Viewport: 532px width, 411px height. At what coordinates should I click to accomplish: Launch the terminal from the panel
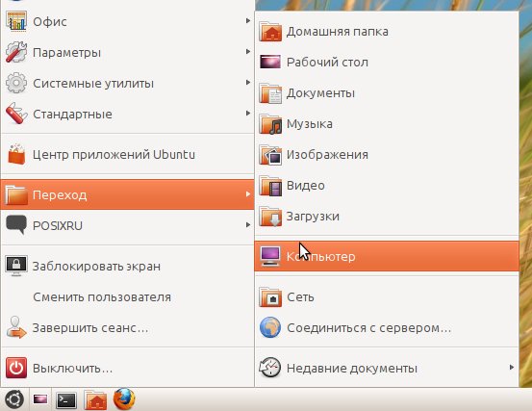(66, 400)
